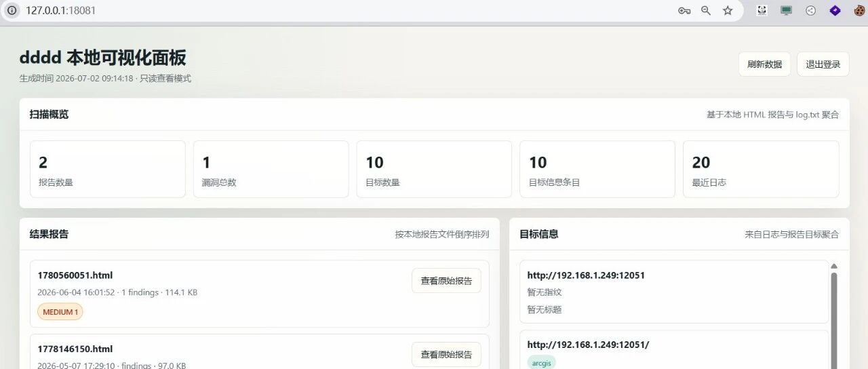Click the green monitor extension icon

click(786, 10)
